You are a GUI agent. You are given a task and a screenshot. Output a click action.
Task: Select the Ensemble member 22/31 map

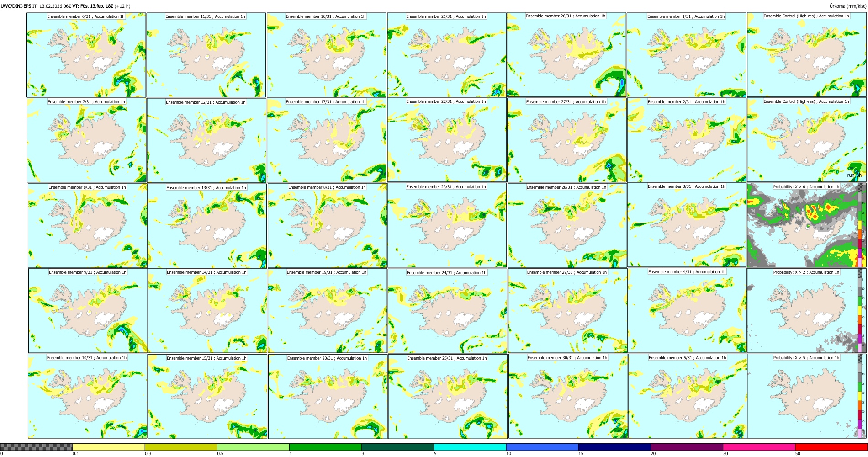pos(447,140)
